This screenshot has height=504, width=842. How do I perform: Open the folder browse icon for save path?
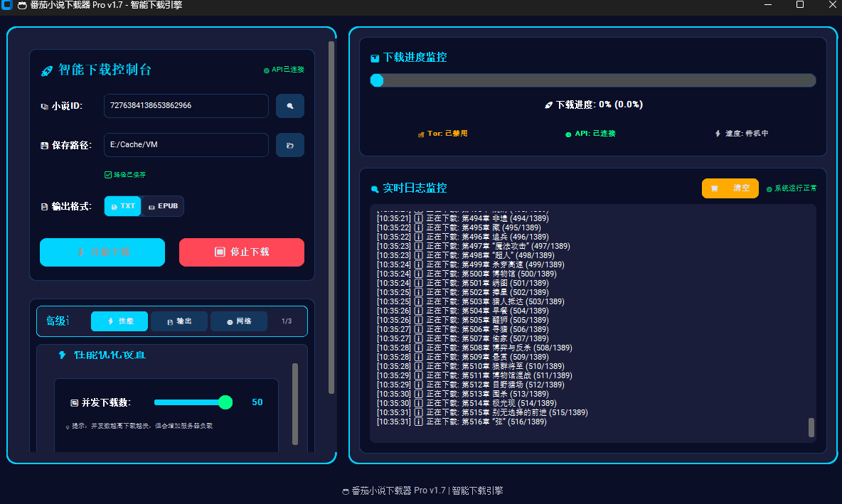tap(290, 145)
